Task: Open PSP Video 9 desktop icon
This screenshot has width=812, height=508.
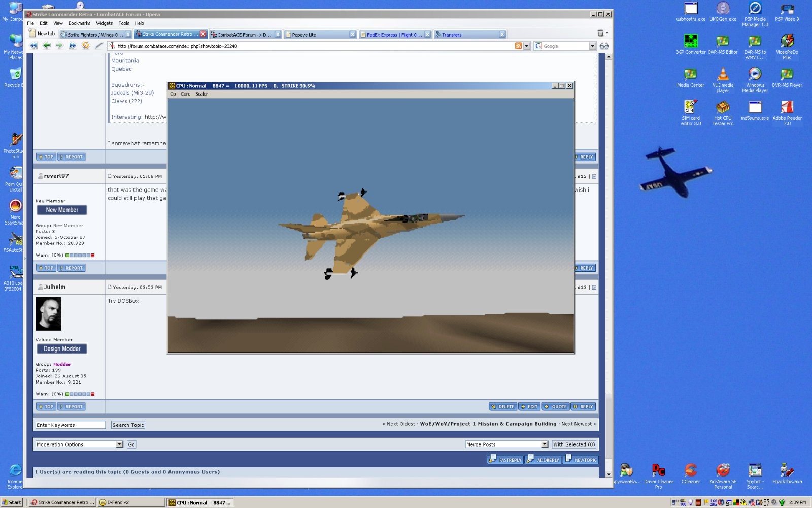Action: pyautogui.click(x=787, y=12)
